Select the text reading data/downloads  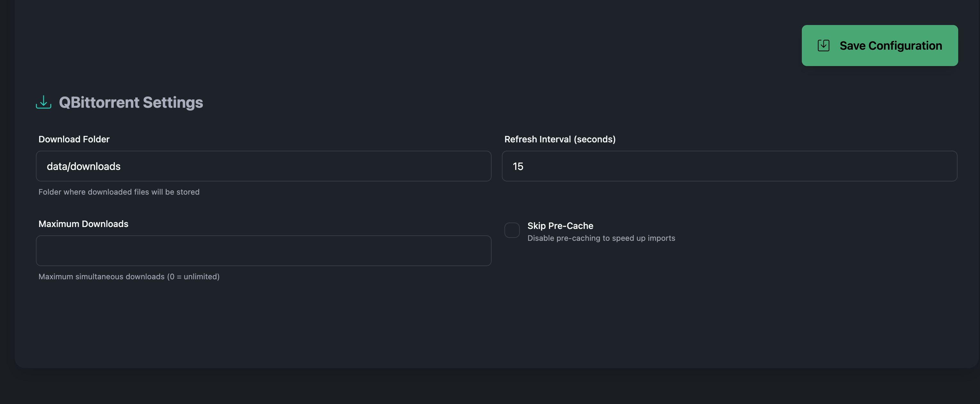click(x=83, y=166)
